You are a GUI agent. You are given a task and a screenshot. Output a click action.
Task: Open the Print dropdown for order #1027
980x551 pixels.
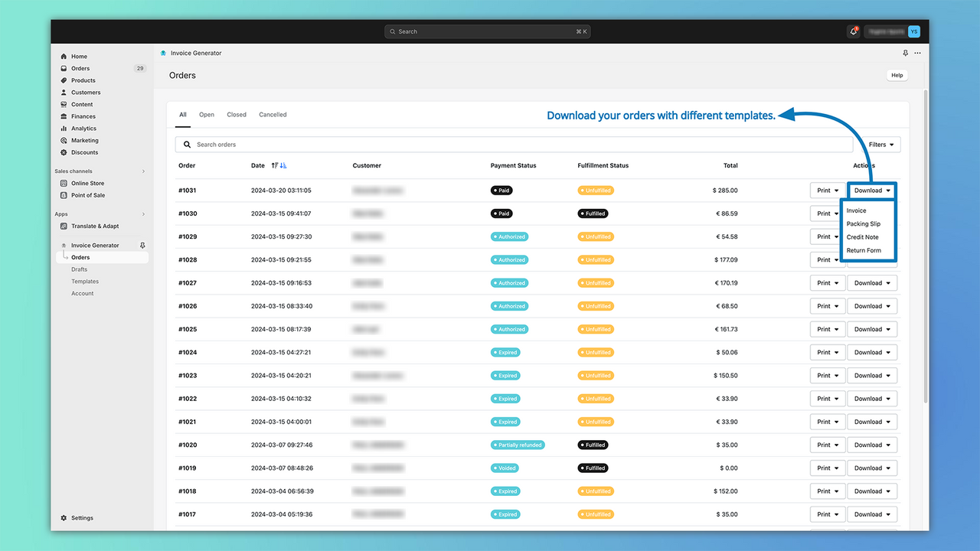pos(828,283)
